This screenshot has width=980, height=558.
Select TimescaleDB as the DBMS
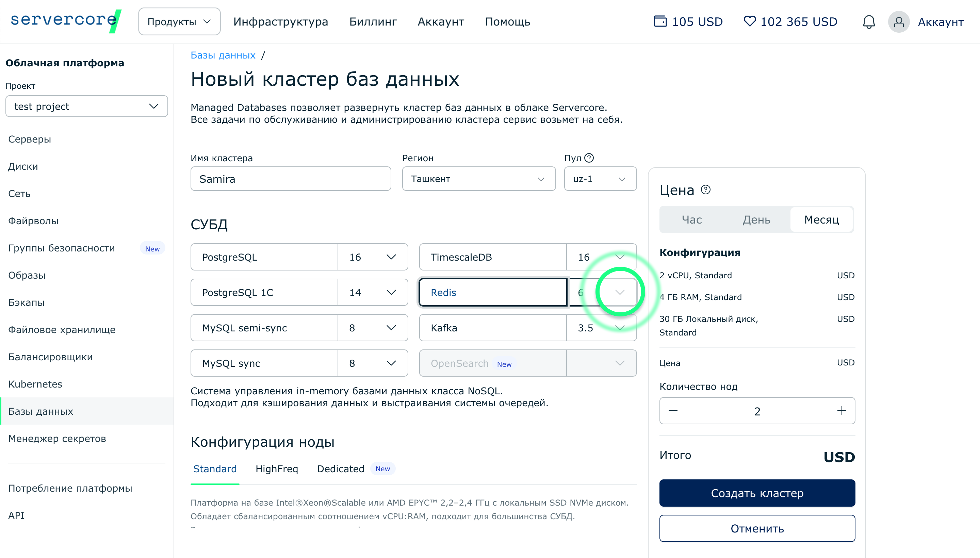click(493, 257)
